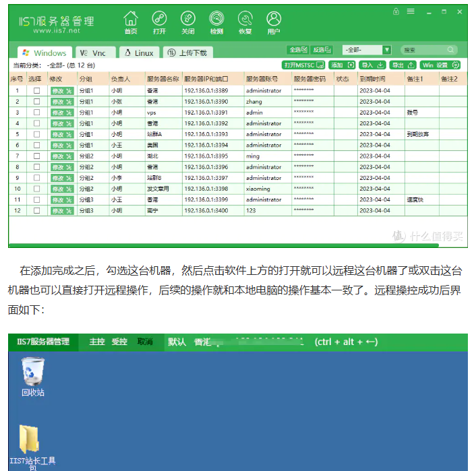Click 打开MSTSC button
The image size is (476, 471).
click(x=303, y=65)
